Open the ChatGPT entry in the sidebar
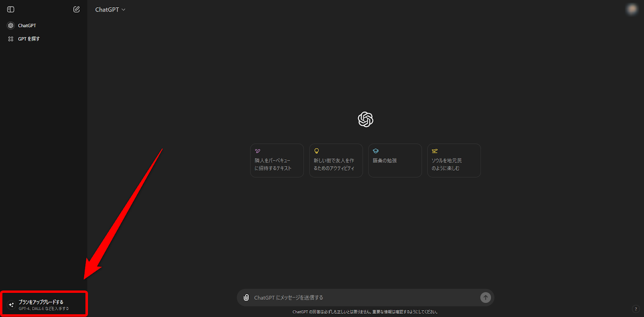The image size is (644, 317). click(x=43, y=25)
